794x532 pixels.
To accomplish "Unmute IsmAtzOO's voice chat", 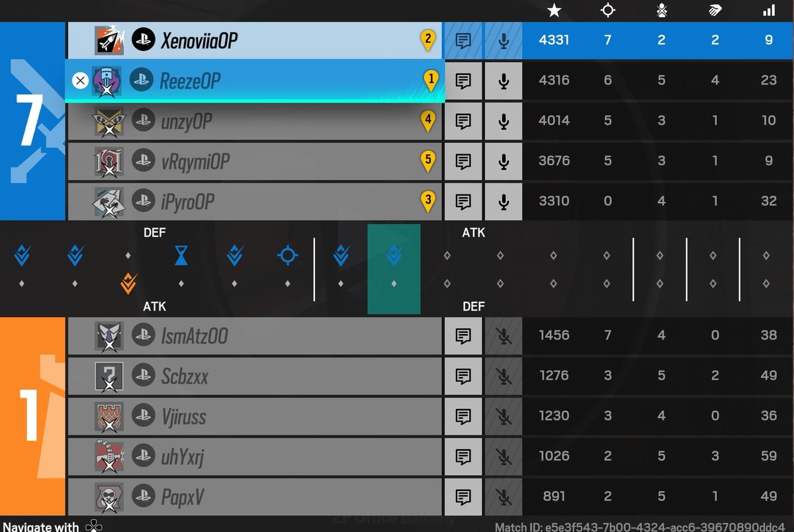I will pyautogui.click(x=504, y=335).
